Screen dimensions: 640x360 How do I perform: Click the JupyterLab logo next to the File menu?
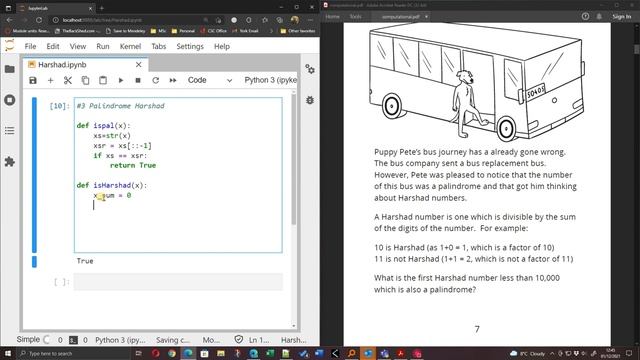coord(9,46)
